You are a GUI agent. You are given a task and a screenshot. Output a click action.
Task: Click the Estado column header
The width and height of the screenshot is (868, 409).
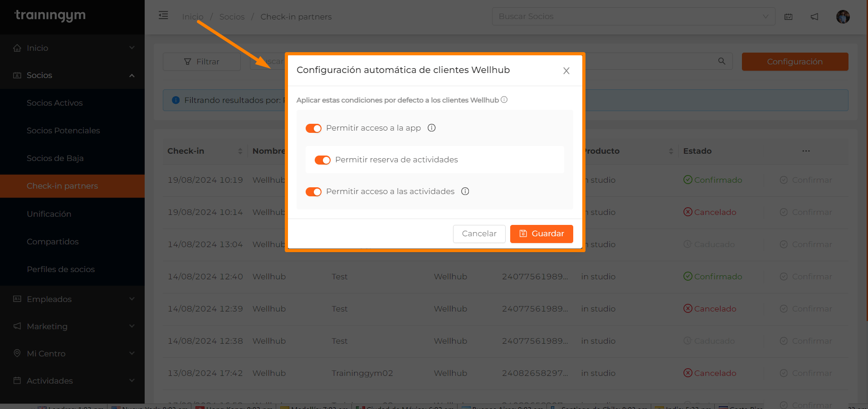pyautogui.click(x=697, y=151)
